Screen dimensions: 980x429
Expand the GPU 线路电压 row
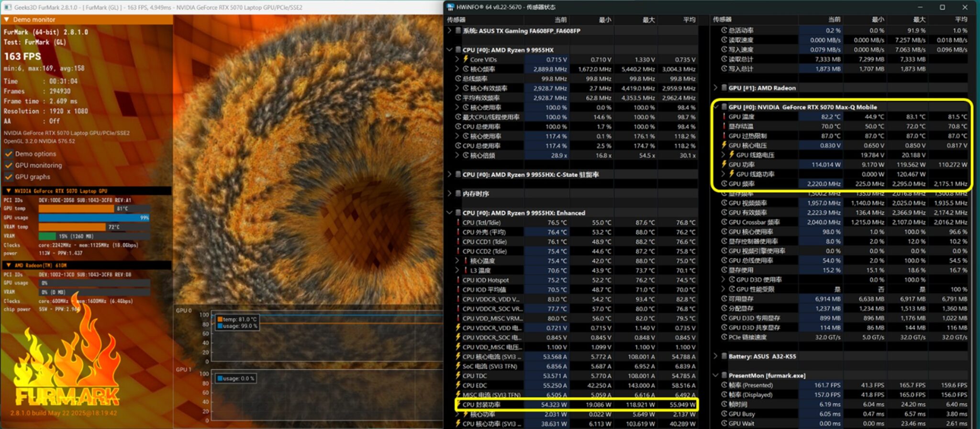coord(724,155)
